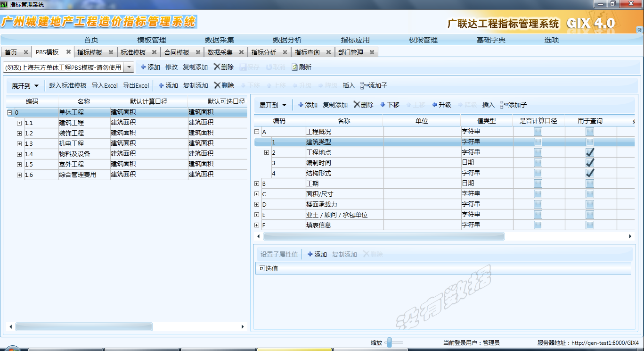Check 是否计算口径 for the 工程概况 row
This screenshot has height=351, width=644.
tap(538, 132)
